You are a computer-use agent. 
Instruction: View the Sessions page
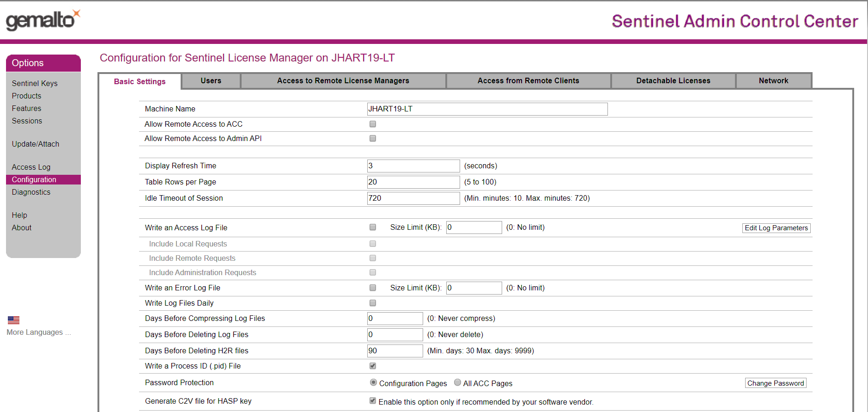(27, 121)
